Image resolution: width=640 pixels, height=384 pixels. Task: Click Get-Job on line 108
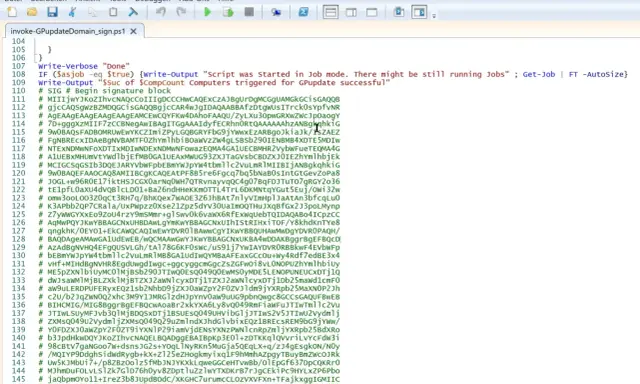(538, 74)
